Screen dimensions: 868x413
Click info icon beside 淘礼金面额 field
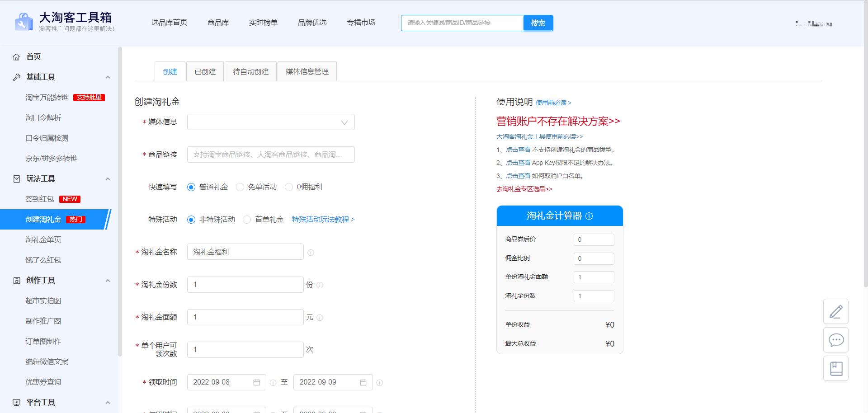[x=320, y=318]
